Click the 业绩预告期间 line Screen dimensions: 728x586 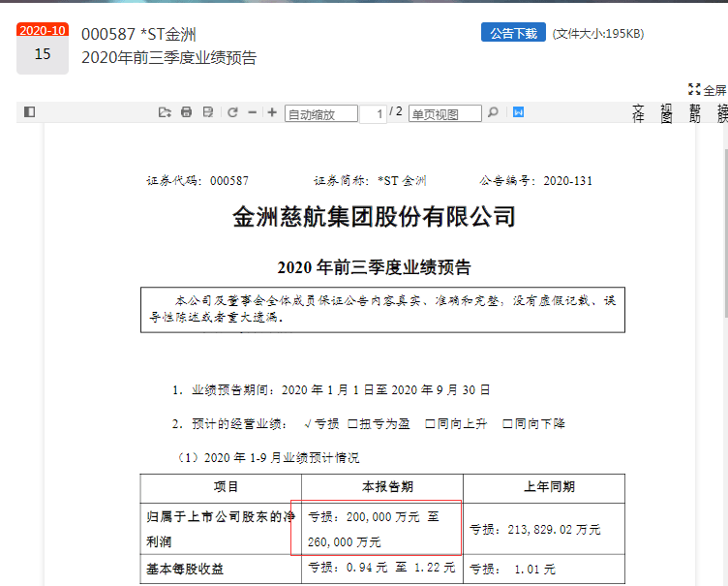331,389
